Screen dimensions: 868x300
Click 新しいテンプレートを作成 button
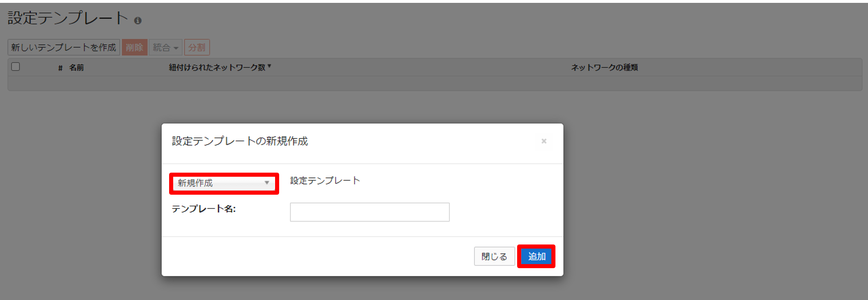click(x=64, y=47)
